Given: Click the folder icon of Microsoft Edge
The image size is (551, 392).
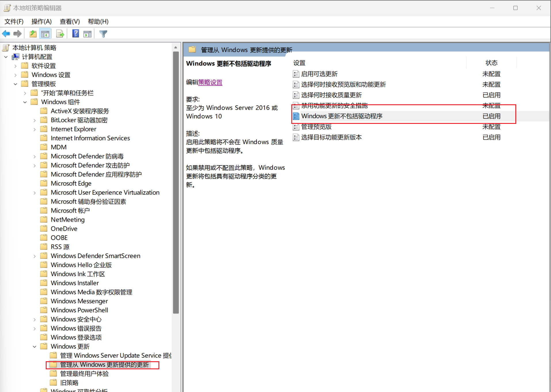Looking at the screenshot, I should (x=44, y=183).
